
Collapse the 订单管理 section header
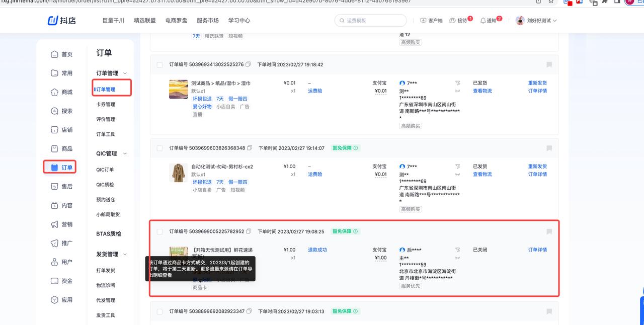(x=125, y=73)
